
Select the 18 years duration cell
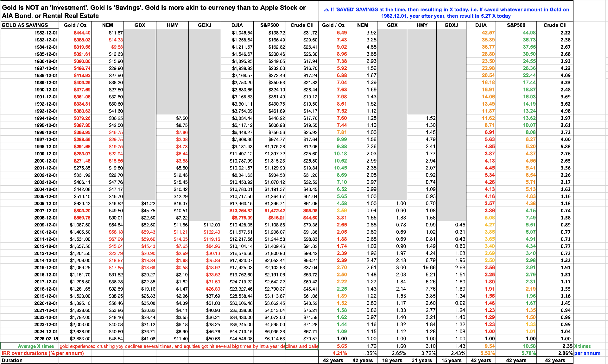tap(392, 361)
